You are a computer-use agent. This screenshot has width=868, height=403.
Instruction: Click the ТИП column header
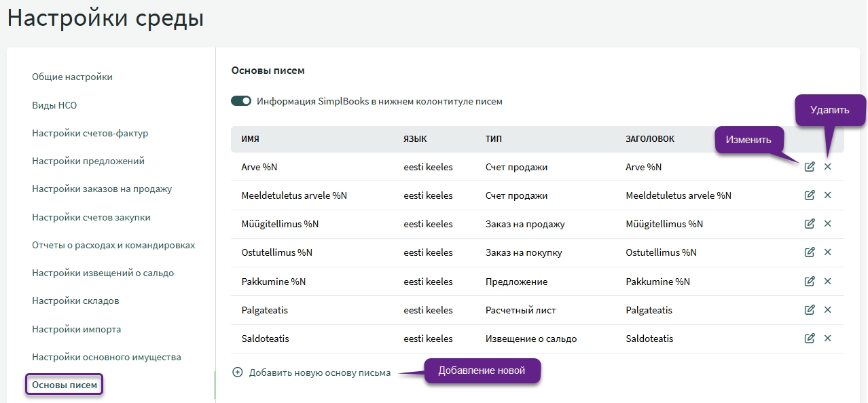click(494, 139)
